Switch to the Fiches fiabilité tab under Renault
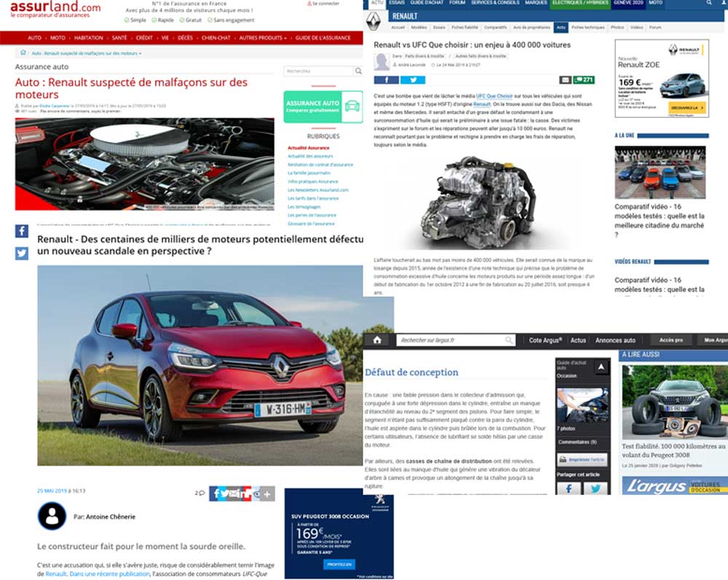The image size is (728, 580). 464,28
